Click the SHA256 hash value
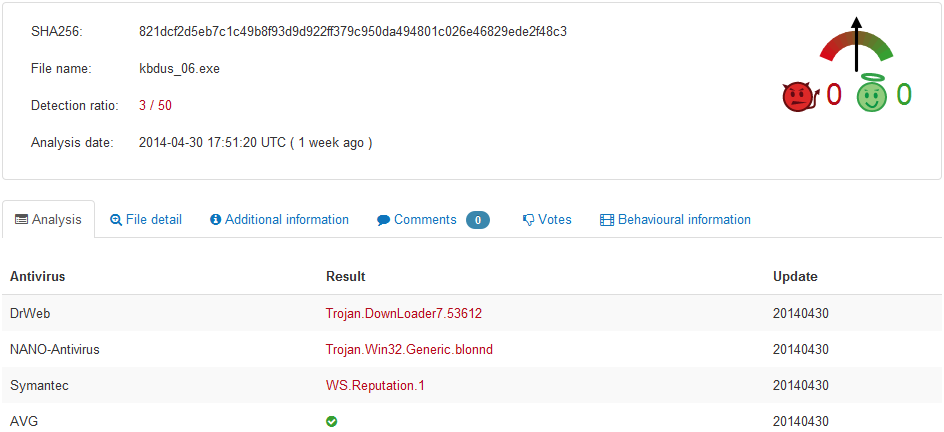This screenshot has height=432, width=944. pyautogui.click(x=353, y=32)
